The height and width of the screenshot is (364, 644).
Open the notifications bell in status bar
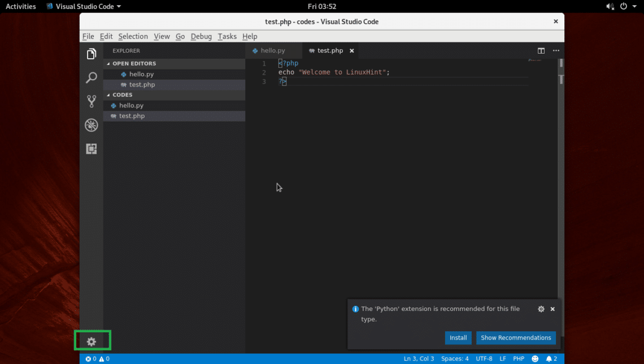pyautogui.click(x=551, y=359)
